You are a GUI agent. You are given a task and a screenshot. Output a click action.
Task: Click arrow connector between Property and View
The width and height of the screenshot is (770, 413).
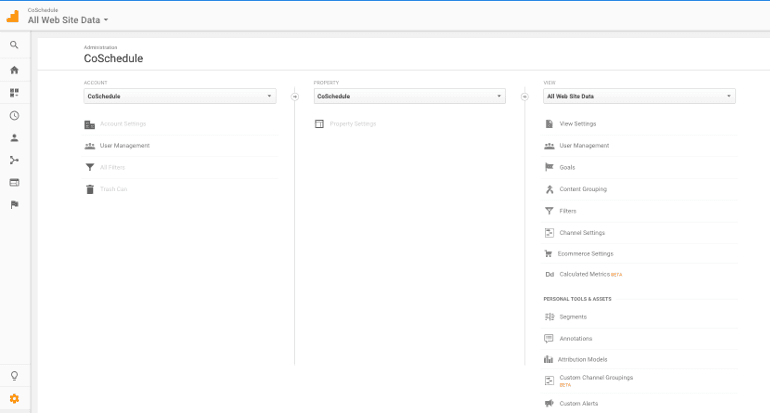524,97
